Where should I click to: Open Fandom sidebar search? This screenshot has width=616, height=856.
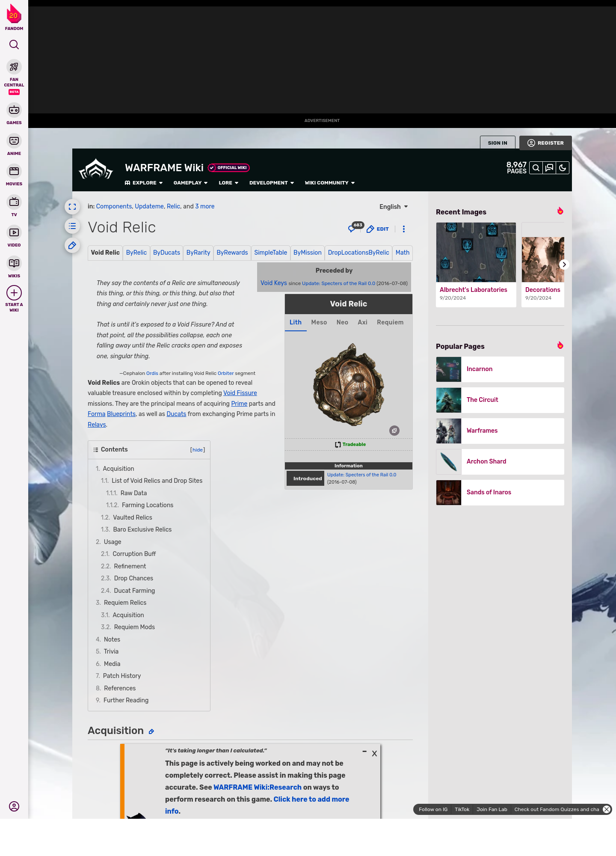coord(14,45)
